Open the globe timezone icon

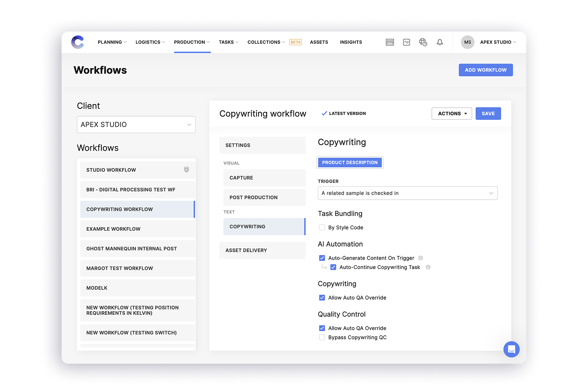click(423, 42)
